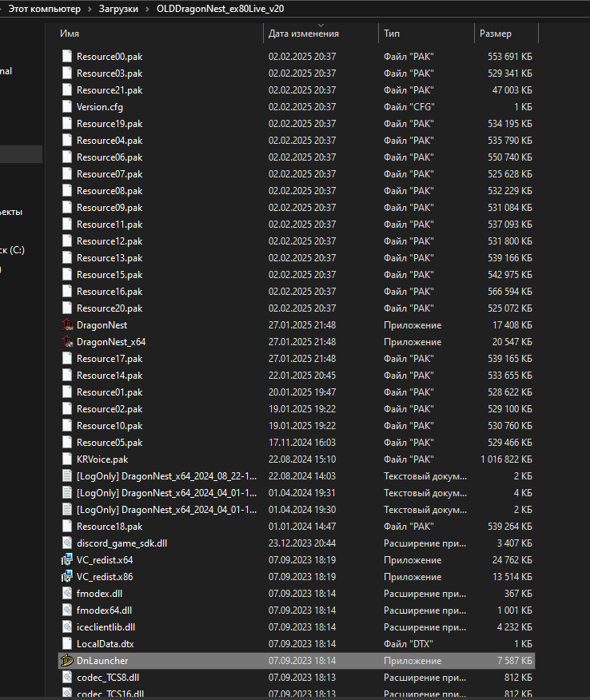Click the Файл "CFG" type cell
This screenshot has height=700, width=590.
[409, 107]
